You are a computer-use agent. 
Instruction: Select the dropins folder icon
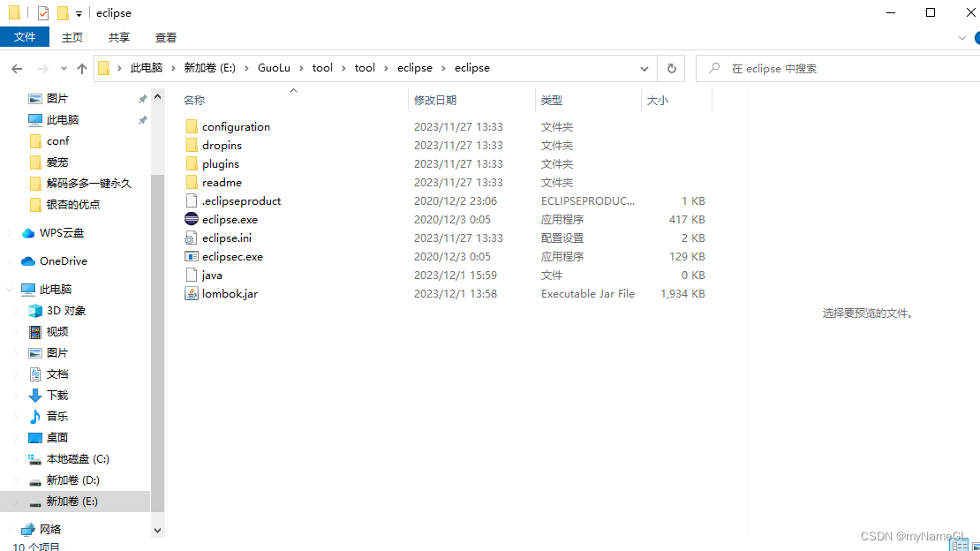[192, 145]
